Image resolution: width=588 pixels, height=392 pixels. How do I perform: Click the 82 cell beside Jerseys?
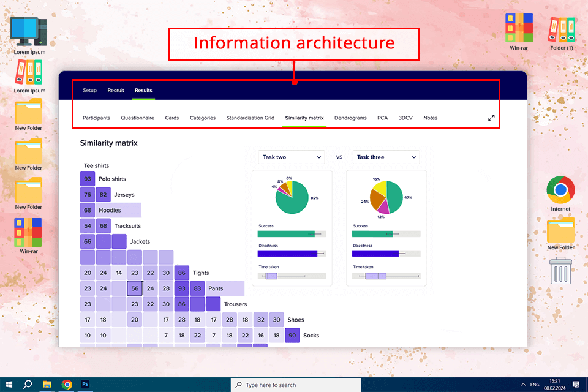[103, 195]
